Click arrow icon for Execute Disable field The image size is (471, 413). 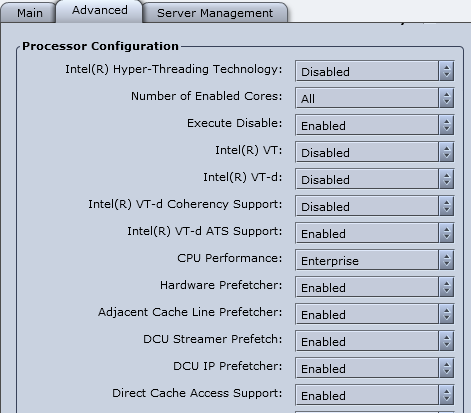pyautogui.click(x=447, y=125)
